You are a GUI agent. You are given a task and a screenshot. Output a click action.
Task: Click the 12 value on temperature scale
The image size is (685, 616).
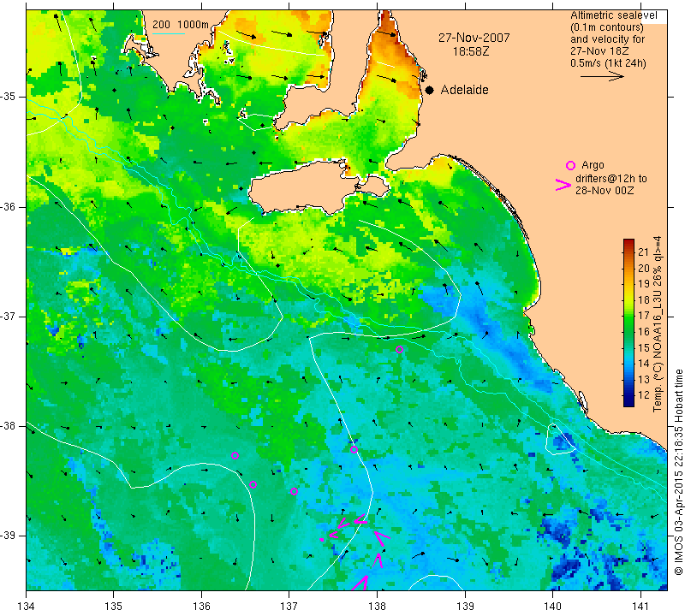point(644,394)
